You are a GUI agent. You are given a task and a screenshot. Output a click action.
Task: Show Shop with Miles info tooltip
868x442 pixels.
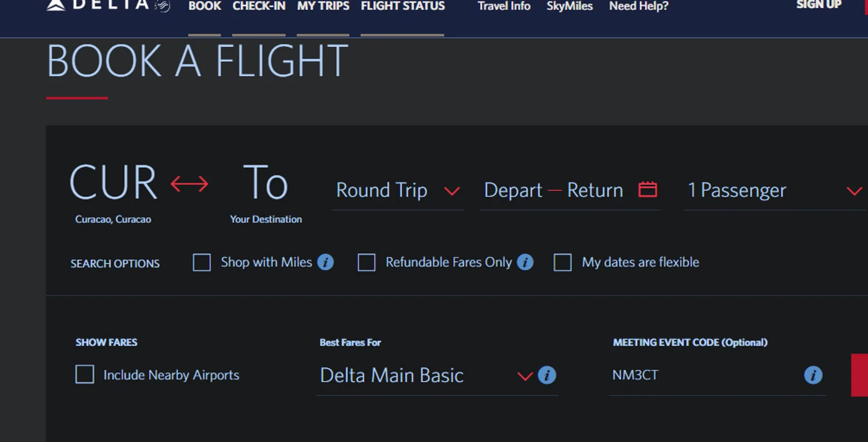click(325, 263)
